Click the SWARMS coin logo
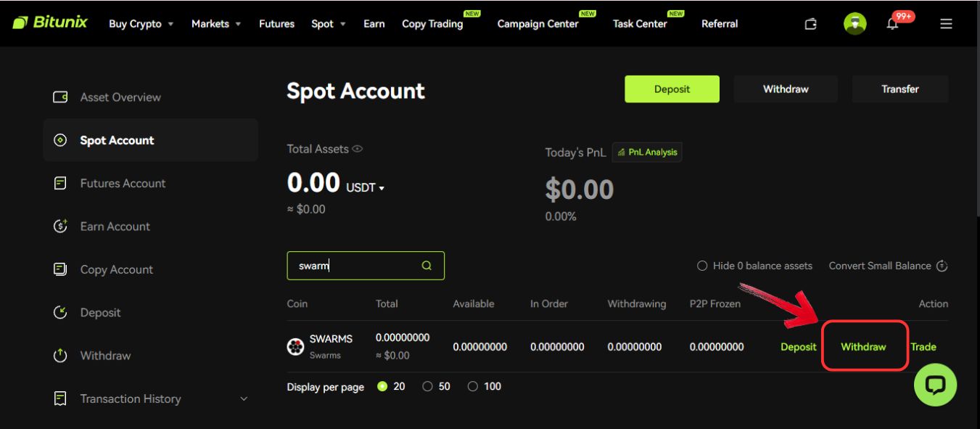The image size is (980, 429). (x=295, y=347)
